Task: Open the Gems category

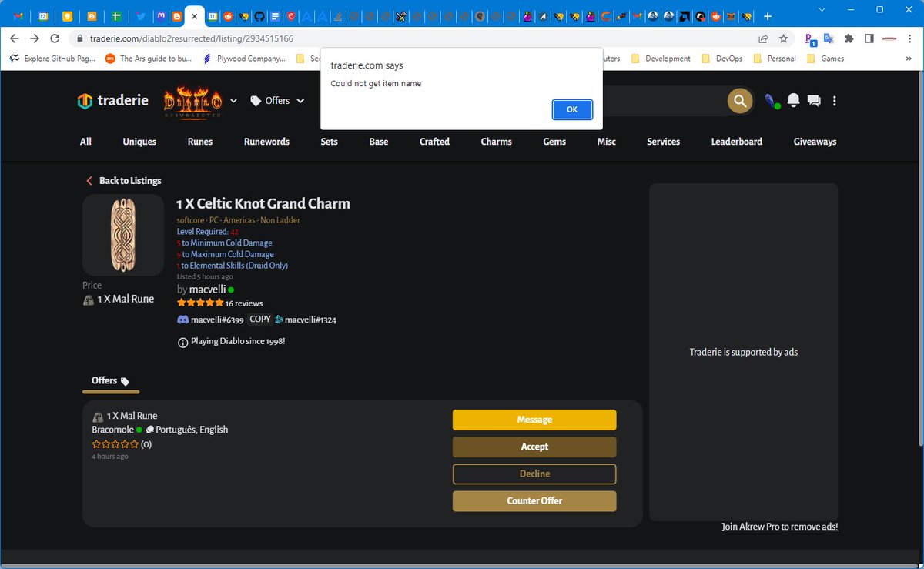Action: click(x=554, y=142)
